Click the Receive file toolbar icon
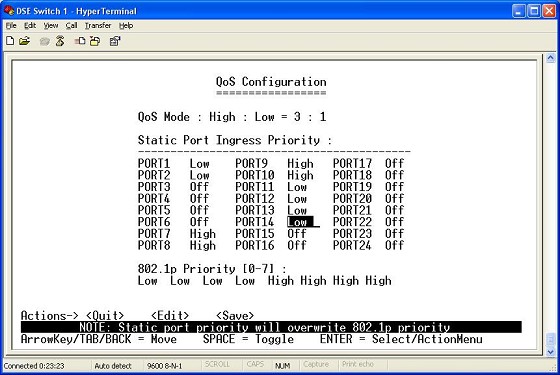Screen dimensions: 560x375 [x=95, y=41]
